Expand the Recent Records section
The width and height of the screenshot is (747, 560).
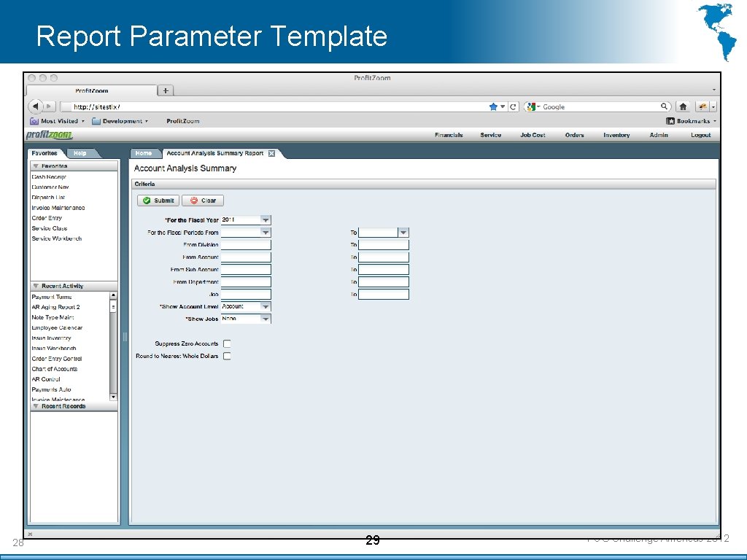tap(36, 406)
